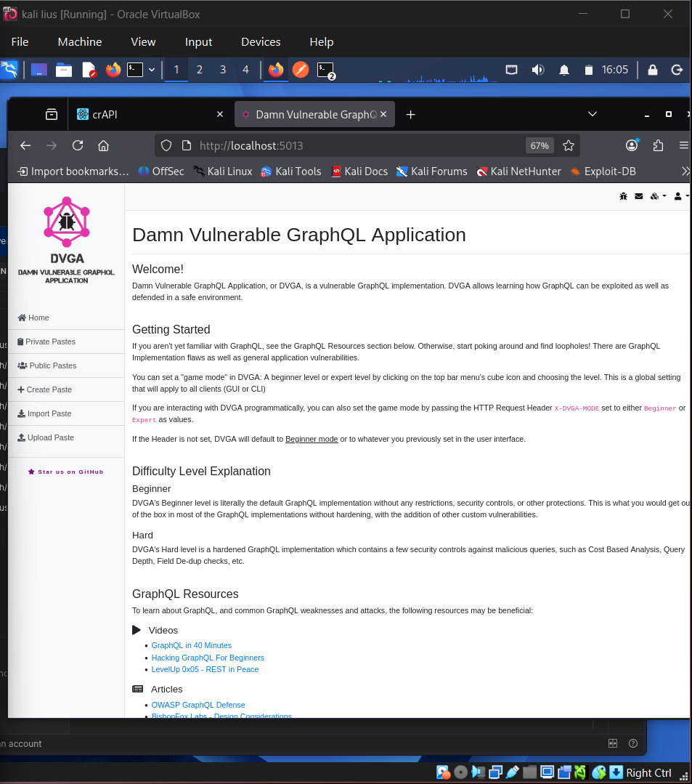Close the Damn Vulnerable GraphQL tab
Image resolution: width=692 pixels, height=784 pixels.
[383, 115]
